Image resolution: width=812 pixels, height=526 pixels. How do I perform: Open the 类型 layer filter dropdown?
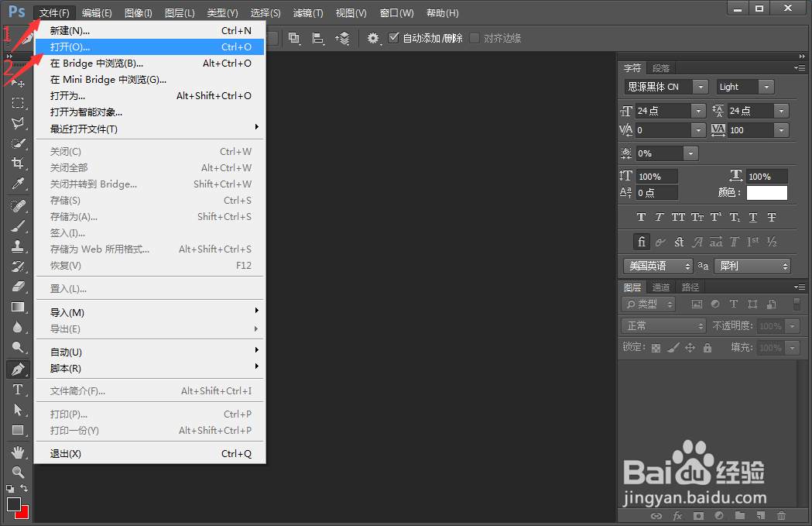tap(649, 304)
